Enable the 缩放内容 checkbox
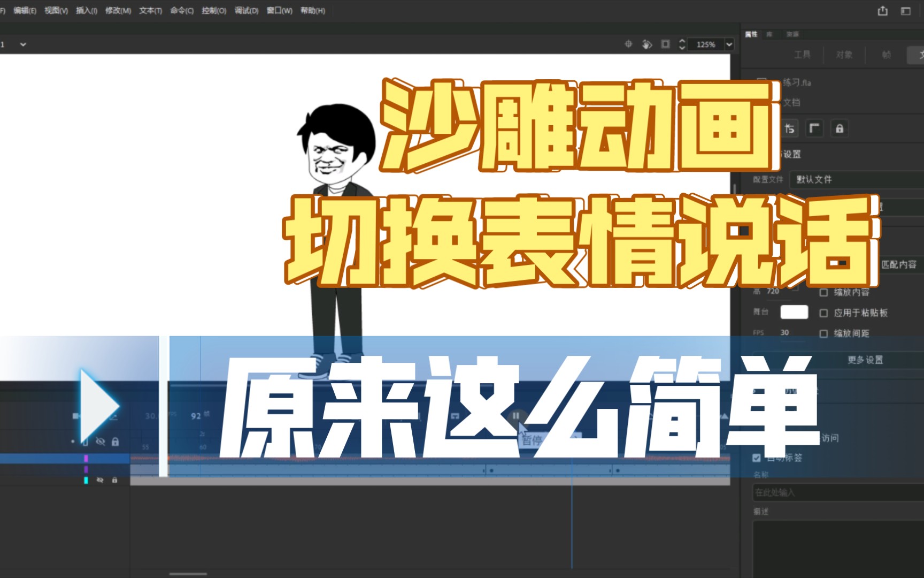Viewport: 924px width, 578px height. coord(823,292)
